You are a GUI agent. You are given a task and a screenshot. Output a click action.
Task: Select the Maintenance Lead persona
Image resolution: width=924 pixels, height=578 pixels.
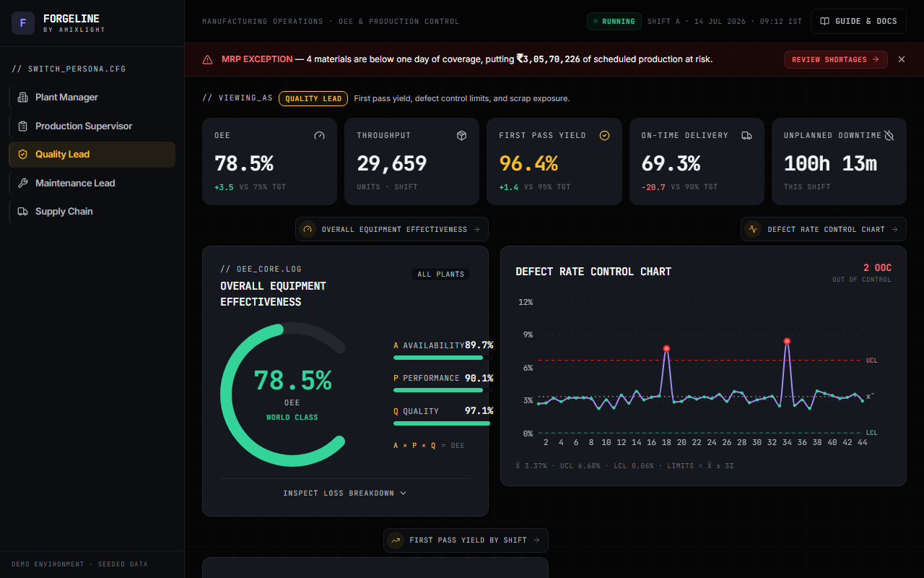point(92,183)
